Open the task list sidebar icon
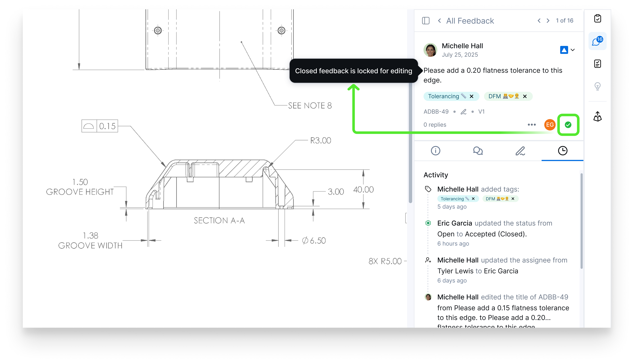The height and width of the screenshot is (364, 634). click(597, 64)
